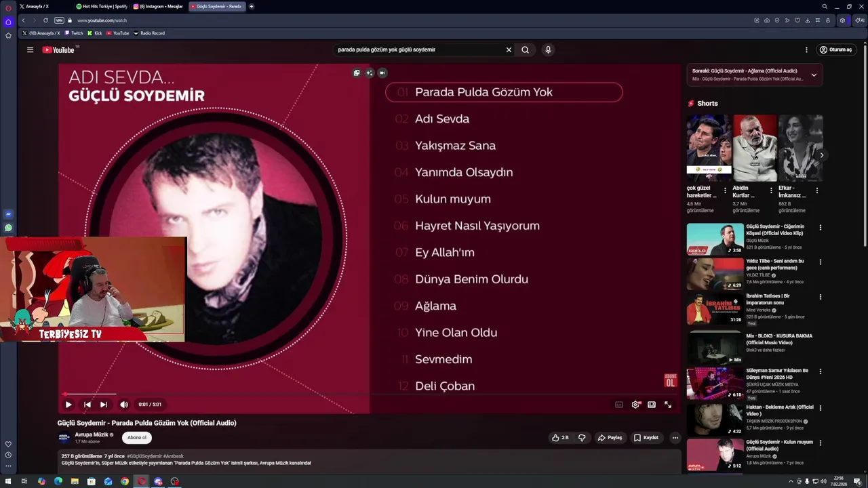This screenshot has height=488, width=868.
Task: Open more actions menu under video
Action: (675, 438)
